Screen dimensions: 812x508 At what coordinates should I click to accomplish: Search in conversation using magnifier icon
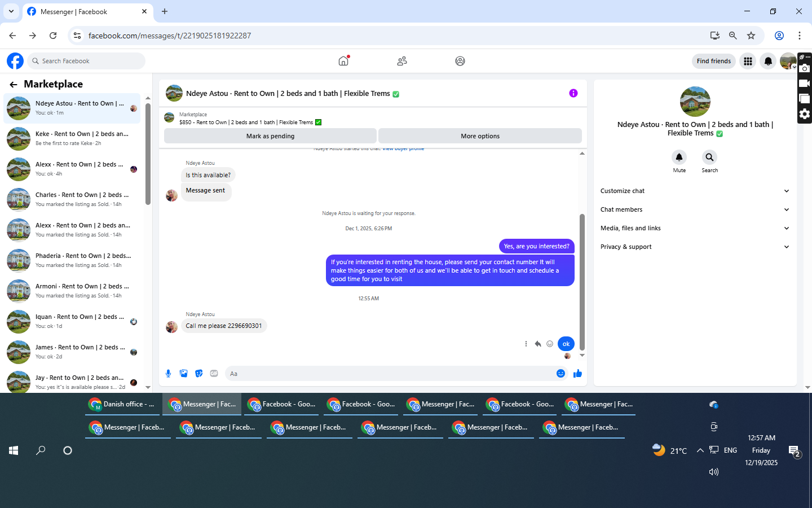click(709, 157)
